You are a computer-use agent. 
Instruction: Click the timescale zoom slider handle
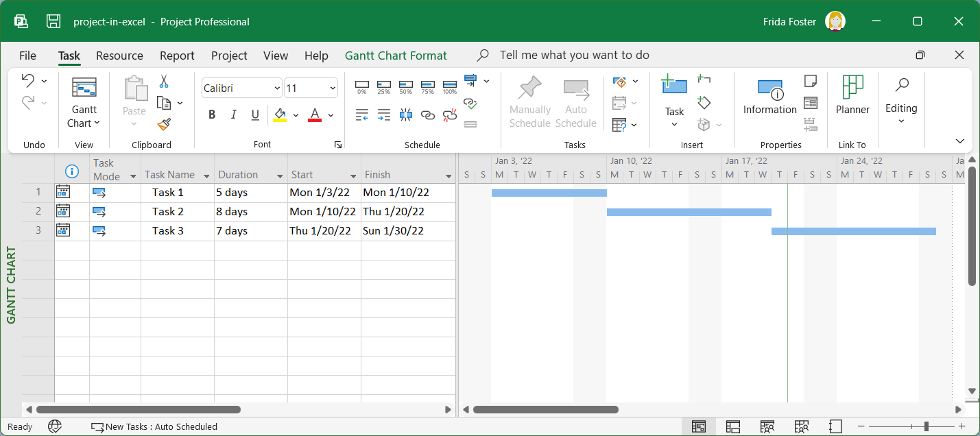coord(926,426)
